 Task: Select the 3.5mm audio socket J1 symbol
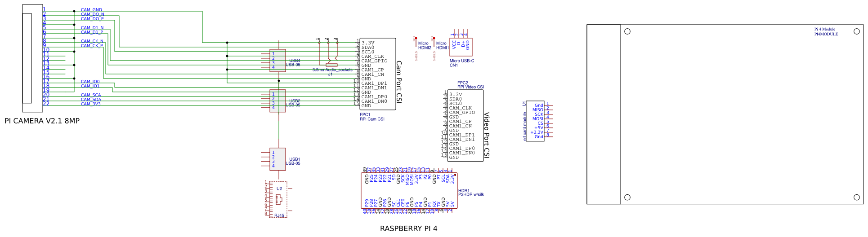click(328, 54)
